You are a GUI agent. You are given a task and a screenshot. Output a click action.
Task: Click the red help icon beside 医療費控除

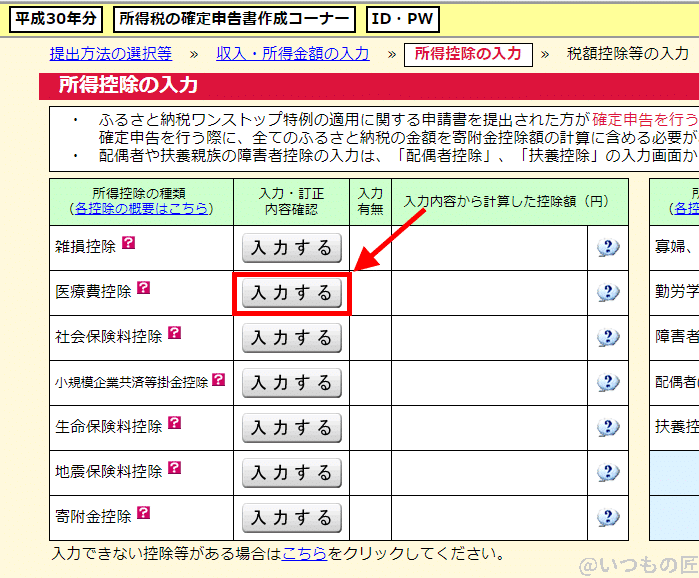(x=143, y=288)
